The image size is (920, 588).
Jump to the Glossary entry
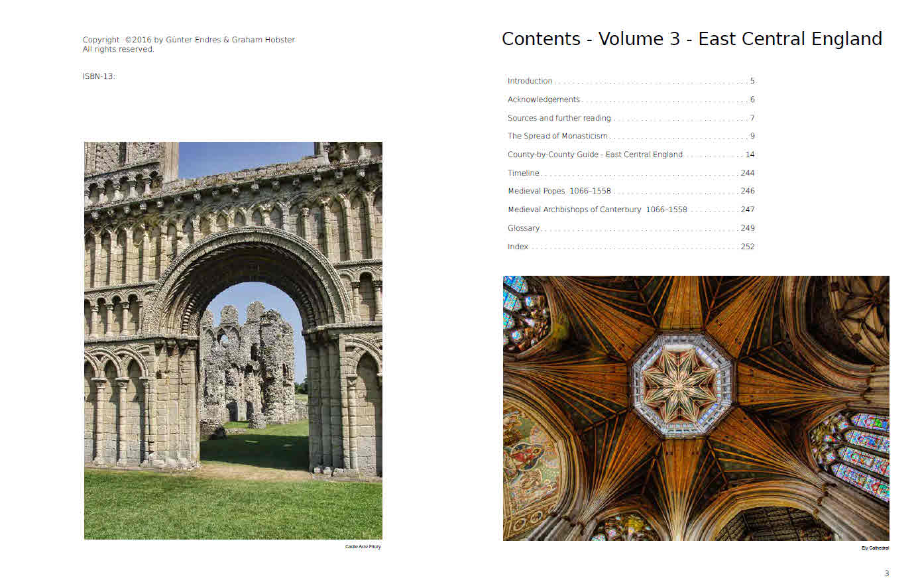click(x=523, y=228)
